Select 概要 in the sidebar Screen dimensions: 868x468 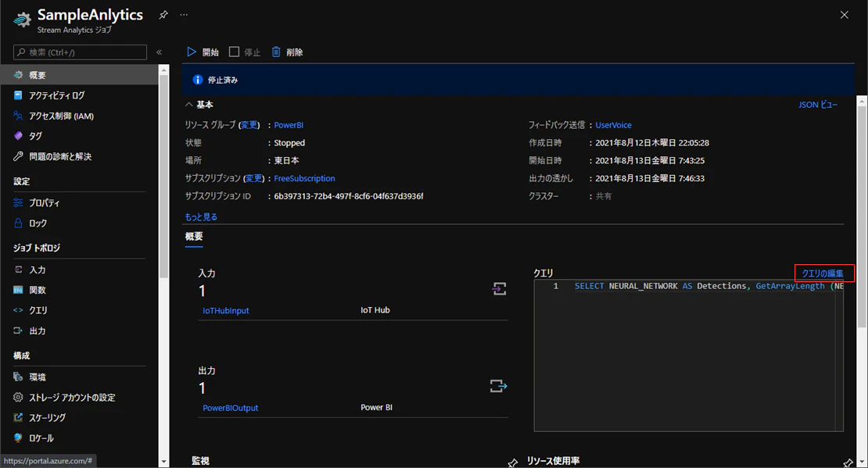(x=79, y=75)
